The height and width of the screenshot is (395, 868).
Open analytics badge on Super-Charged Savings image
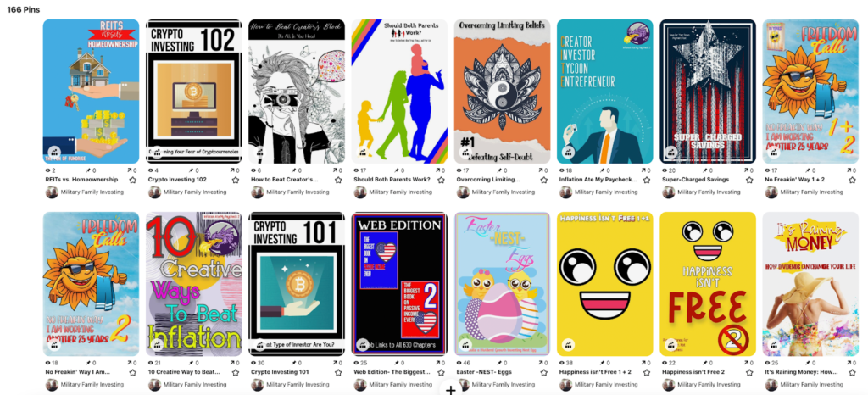pos(671,152)
